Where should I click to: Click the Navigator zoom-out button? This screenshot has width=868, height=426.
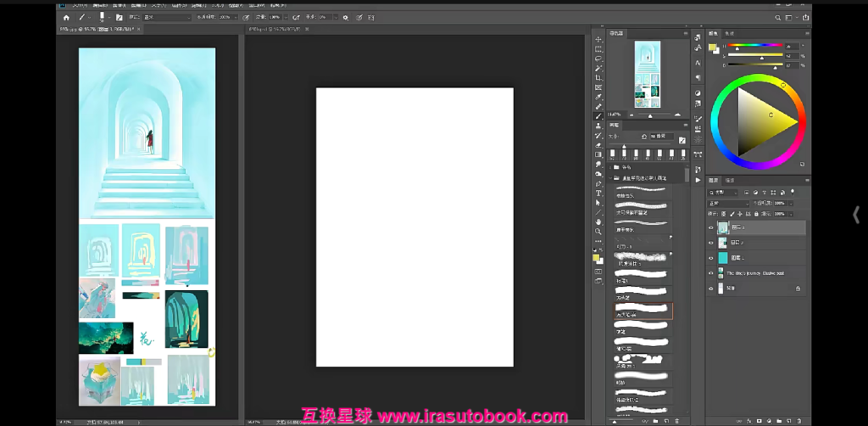pos(631,115)
